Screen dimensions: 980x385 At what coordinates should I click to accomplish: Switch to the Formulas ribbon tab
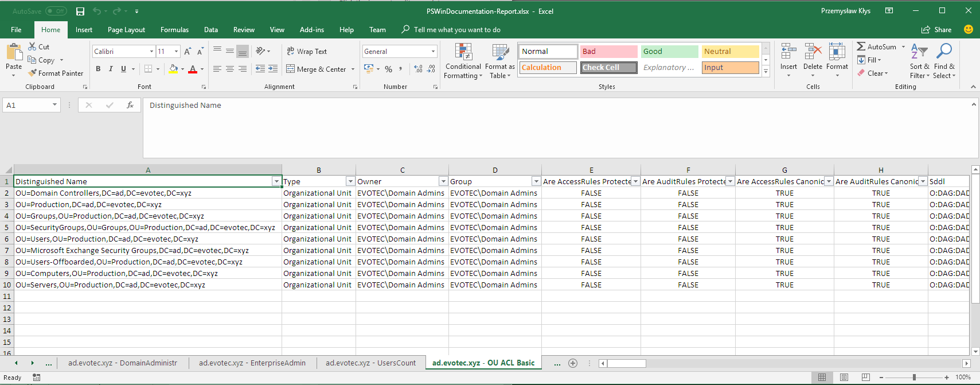[x=174, y=30]
